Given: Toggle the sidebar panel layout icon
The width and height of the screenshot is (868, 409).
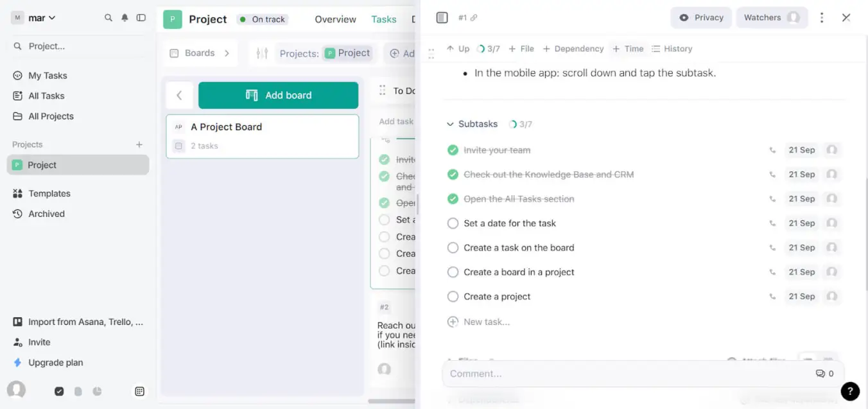Looking at the screenshot, I should [x=141, y=18].
